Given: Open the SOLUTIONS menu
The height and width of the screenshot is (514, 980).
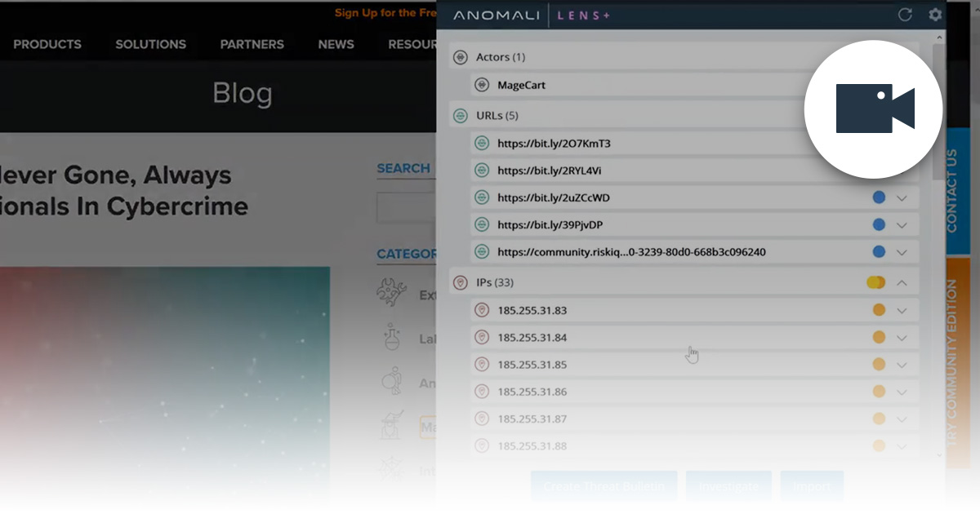Looking at the screenshot, I should tap(150, 44).
